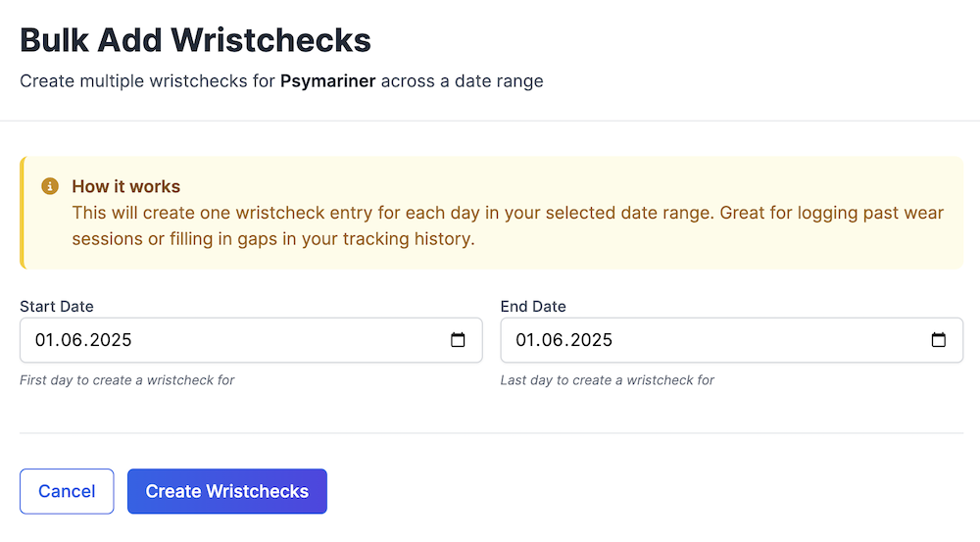
Task: Select the year 2025 in Start Date
Action: (109, 340)
